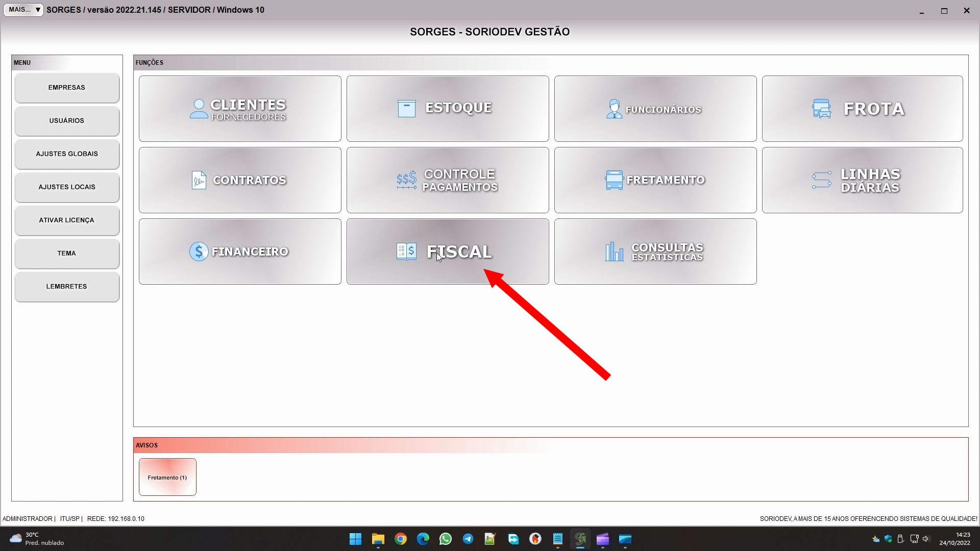Minimize the SORGES window
This screenshot has width=980, height=551.
point(922,11)
